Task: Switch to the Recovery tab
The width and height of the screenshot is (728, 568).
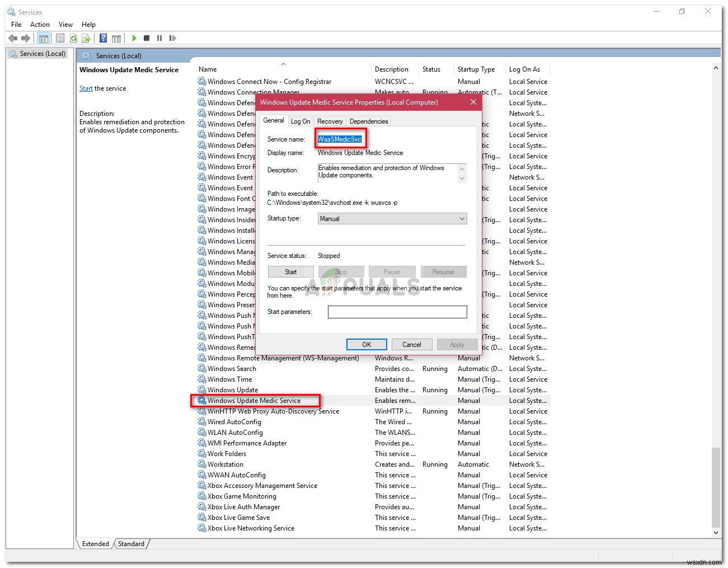Action: coord(330,121)
